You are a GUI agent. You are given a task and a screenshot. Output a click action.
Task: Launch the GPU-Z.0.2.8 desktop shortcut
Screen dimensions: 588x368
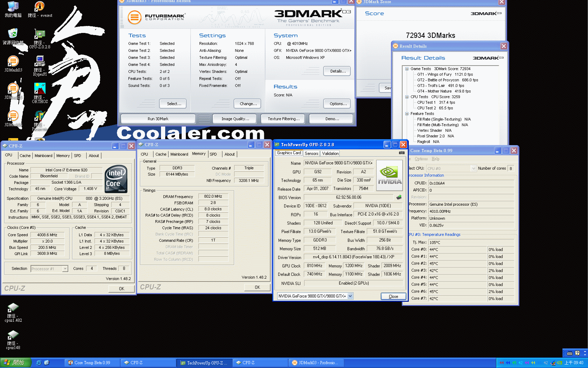pos(40,39)
